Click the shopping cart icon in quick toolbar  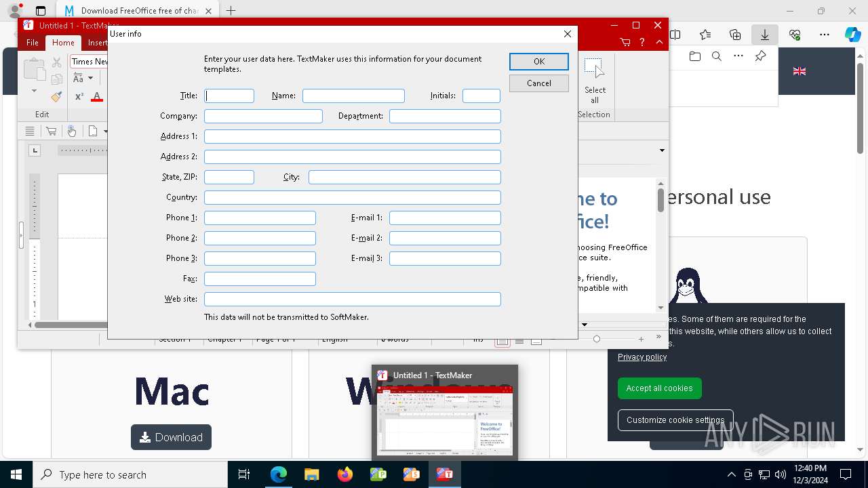point(51,131)
